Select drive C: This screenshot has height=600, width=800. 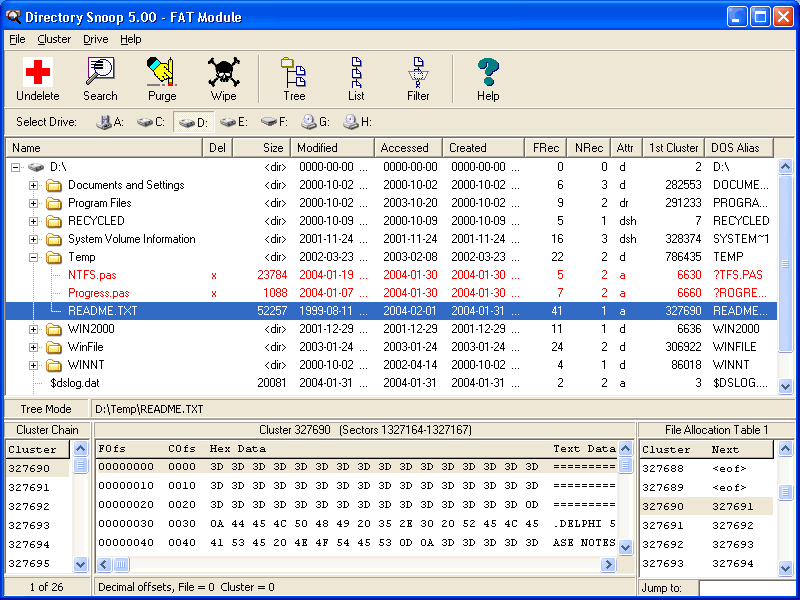pyautogui.click(x=151, y=122)
